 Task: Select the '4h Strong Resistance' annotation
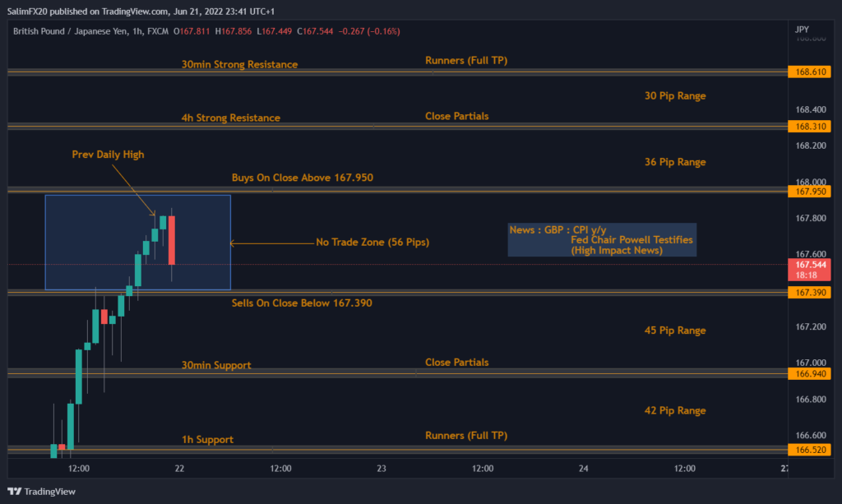[x=230, y=118]
